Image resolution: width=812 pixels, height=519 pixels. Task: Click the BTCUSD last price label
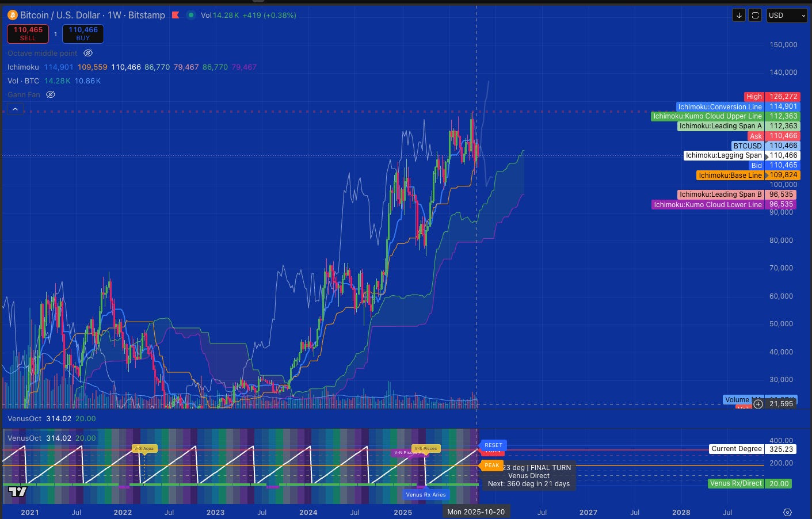(765, 146)
